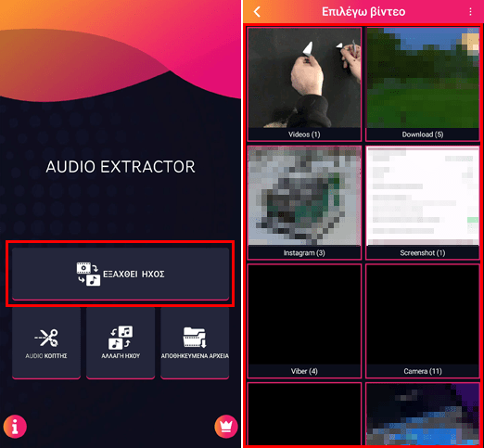484x448 pixels.
Task: Click the Επιλέγω βίντεο header title
Action: coord(363,12)
